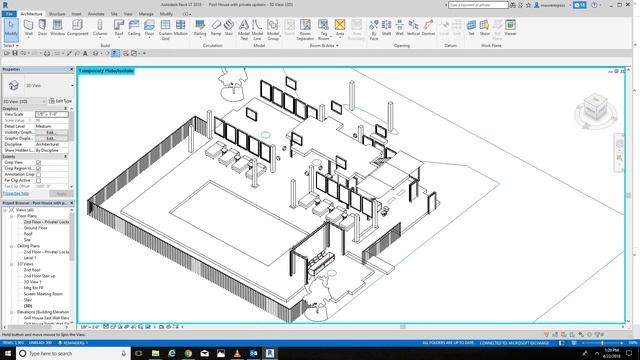The height and width of the screenshot is (360, 640).
Task: Choose the Room Separator tool
Action: (305, 29)
